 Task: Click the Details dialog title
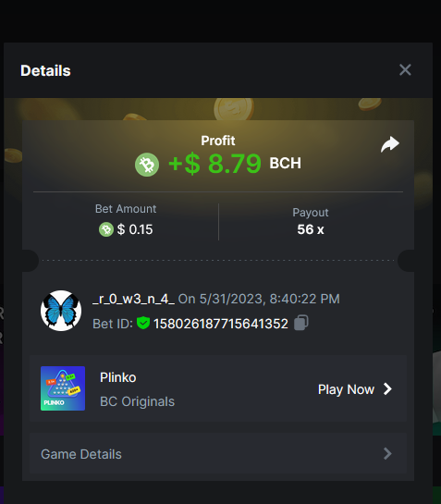click(45, 70)
